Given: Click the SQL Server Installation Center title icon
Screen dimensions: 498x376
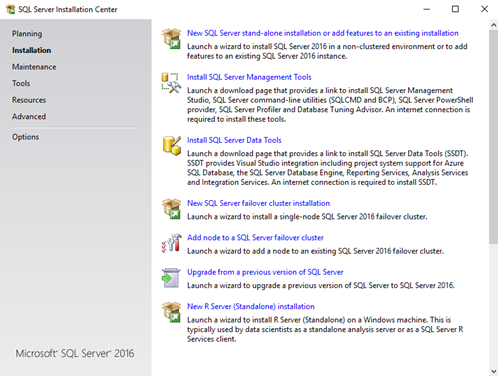Looking at the screenshot, I should (x=10, y=9).
